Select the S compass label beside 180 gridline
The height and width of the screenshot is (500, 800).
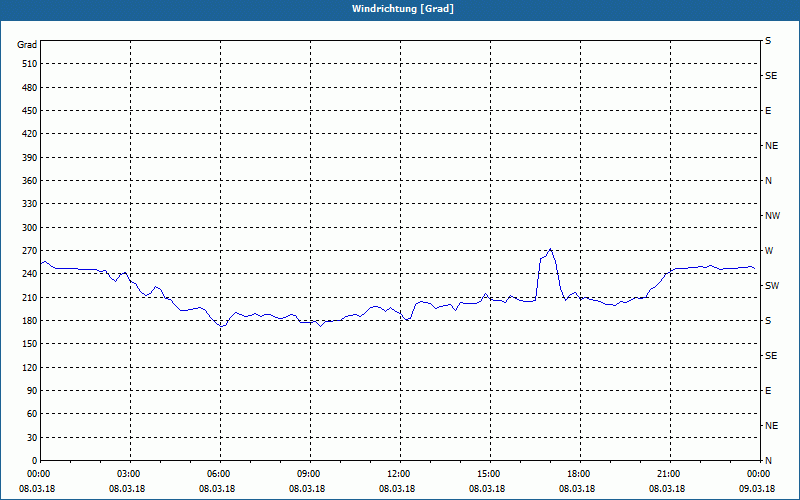tap(768, 321)
